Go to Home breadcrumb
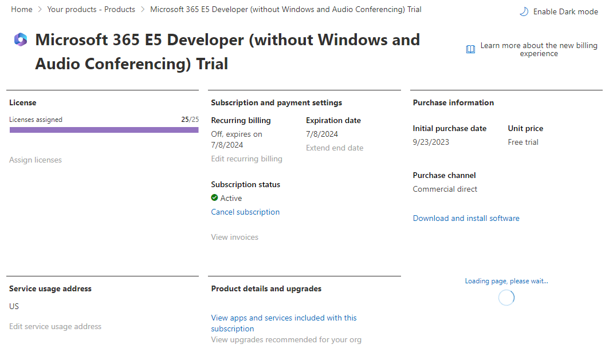 click(x=22, y=9)
